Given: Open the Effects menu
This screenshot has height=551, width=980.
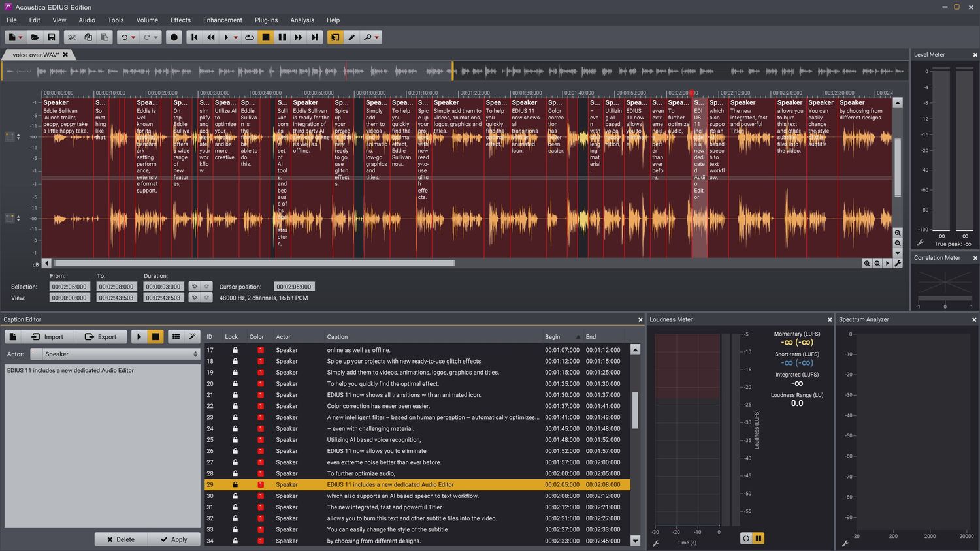Looking at the screenshot, I should pos(180,20).
